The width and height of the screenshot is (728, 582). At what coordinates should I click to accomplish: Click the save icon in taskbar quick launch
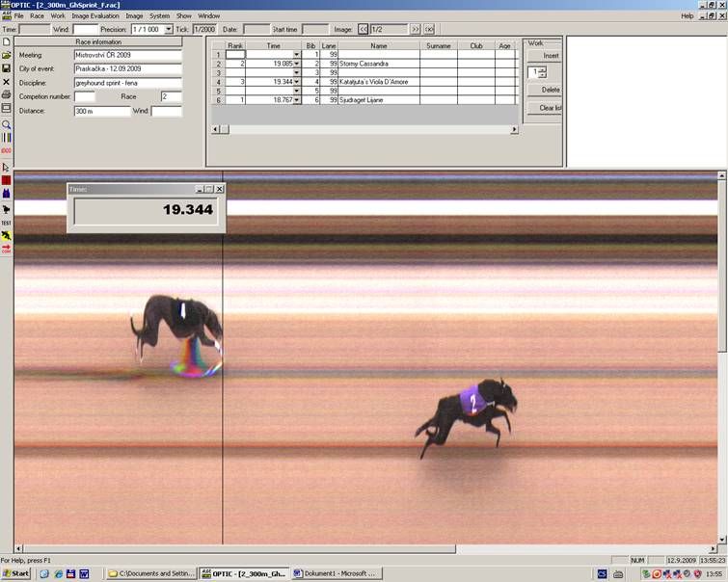click(x=70, y=573)
